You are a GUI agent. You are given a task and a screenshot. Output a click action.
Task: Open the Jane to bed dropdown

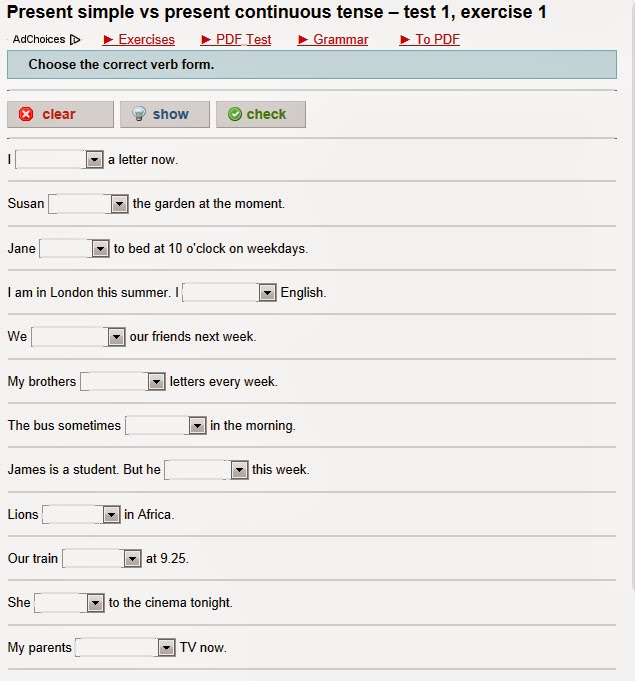tap(74, 249)
